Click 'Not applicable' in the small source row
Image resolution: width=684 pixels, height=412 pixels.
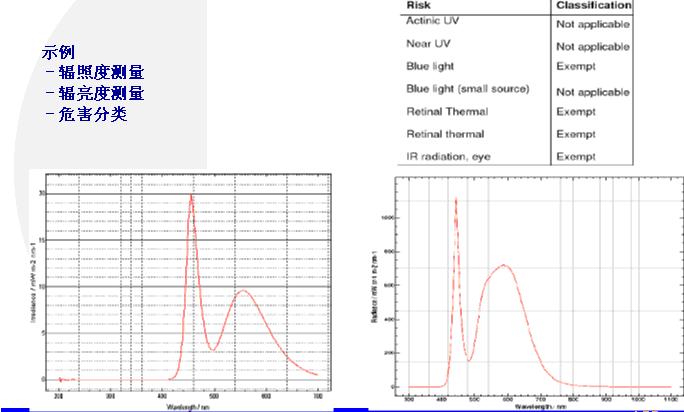(x=593, y=93)
